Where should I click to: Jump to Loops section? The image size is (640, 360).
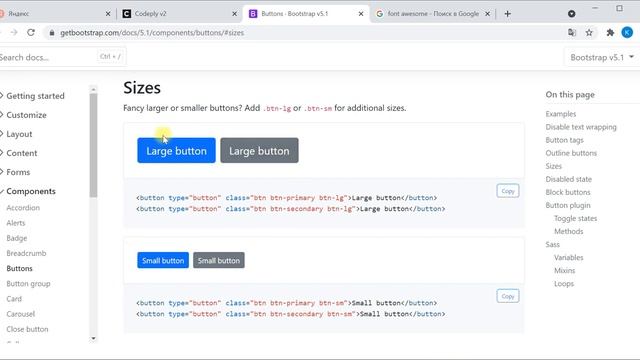tap(564, 284)
